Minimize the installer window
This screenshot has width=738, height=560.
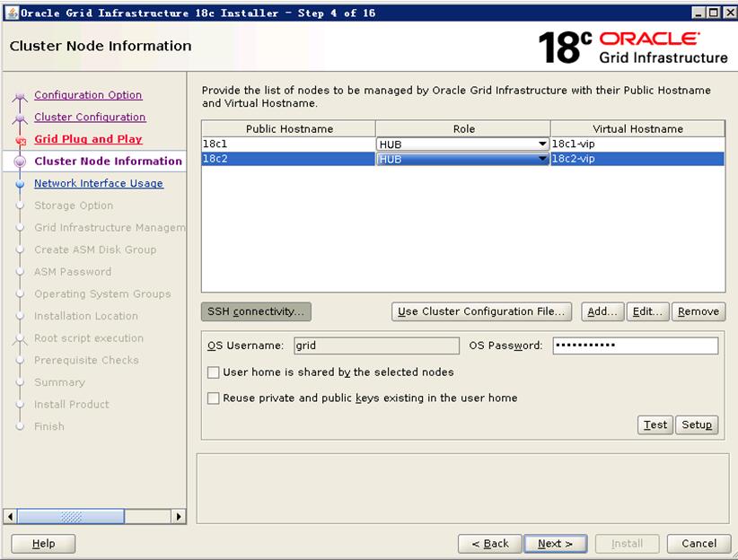point(698,13)
